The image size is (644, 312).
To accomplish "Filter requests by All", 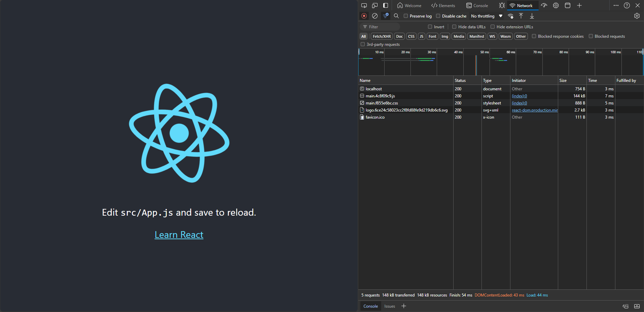I will pos(363,36).
